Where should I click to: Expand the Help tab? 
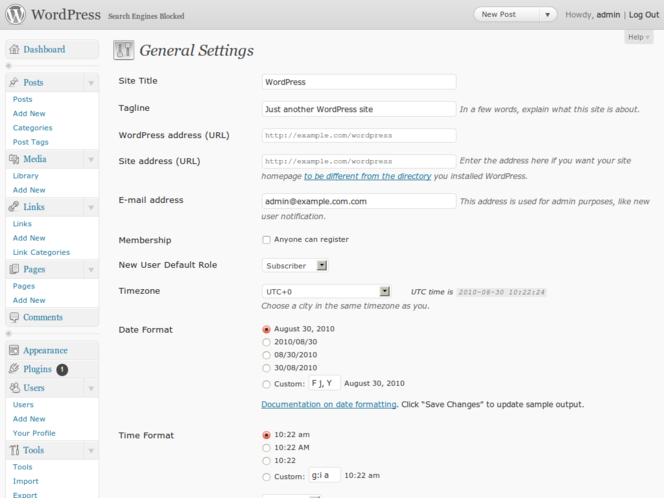tap(638, 37)
